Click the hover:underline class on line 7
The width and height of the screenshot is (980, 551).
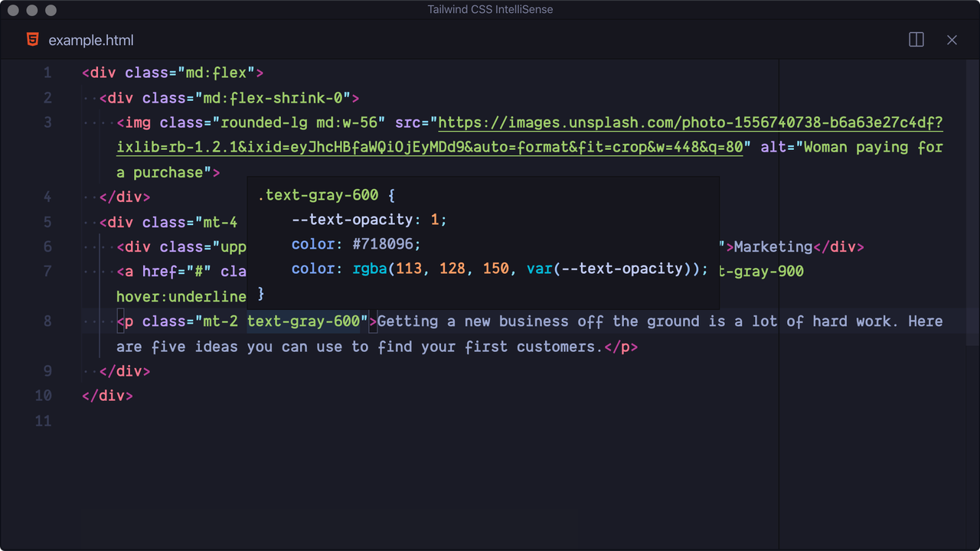[181, 296]
